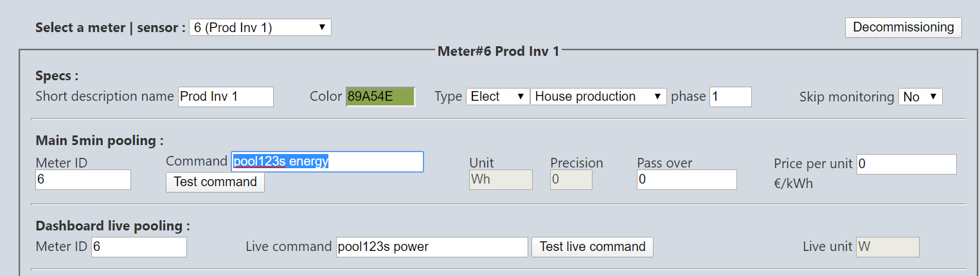Image resolution: width=980 pixels, height=276 pixels.
Task: Click the Decommissioning button
Action: coord(903,27)
